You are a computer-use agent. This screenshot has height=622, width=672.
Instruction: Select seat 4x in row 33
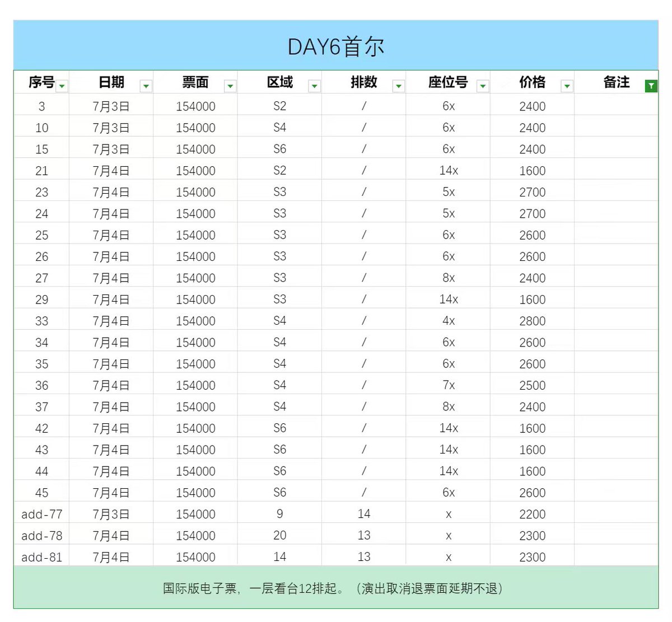click(448, 321)
